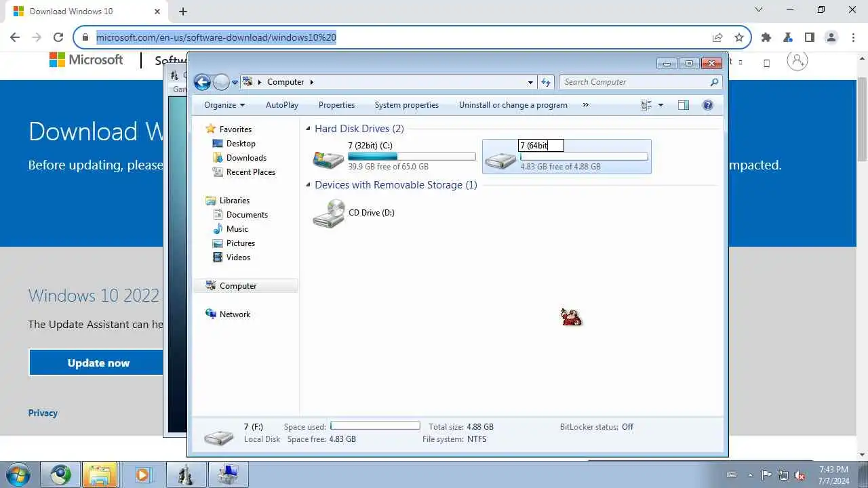Viewport: 868px width, 488px height.
Task: Select Network in navigation pane
Action: (235, 314)
